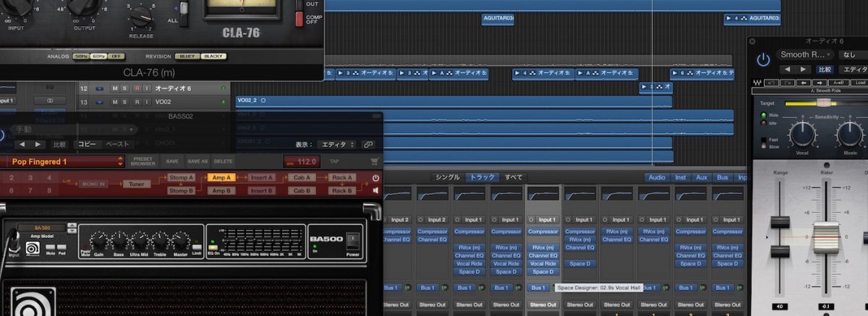Screen dimensions: 868x316
Task: Close the Vocal Rider plugin window
Action: click(x=752, y=42)
